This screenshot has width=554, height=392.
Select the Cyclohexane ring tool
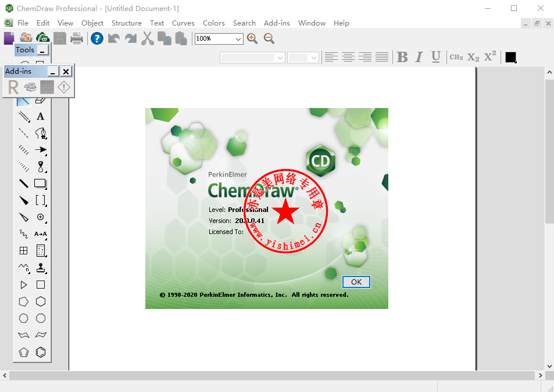point(41,301)
